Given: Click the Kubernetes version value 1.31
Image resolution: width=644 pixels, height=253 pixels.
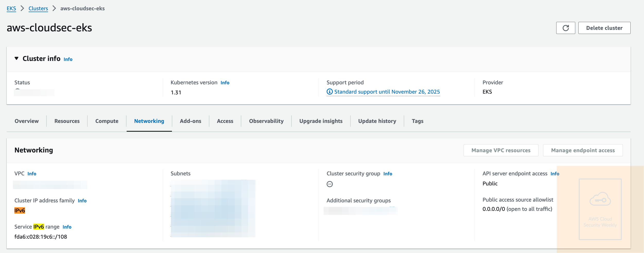Looking at the screenshot, I should (x=176, y=93).
